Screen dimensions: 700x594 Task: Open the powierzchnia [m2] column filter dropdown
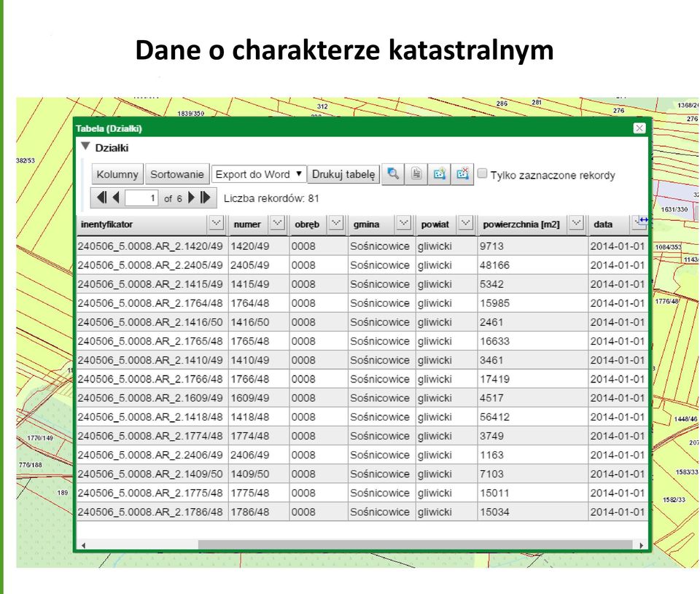576,223
